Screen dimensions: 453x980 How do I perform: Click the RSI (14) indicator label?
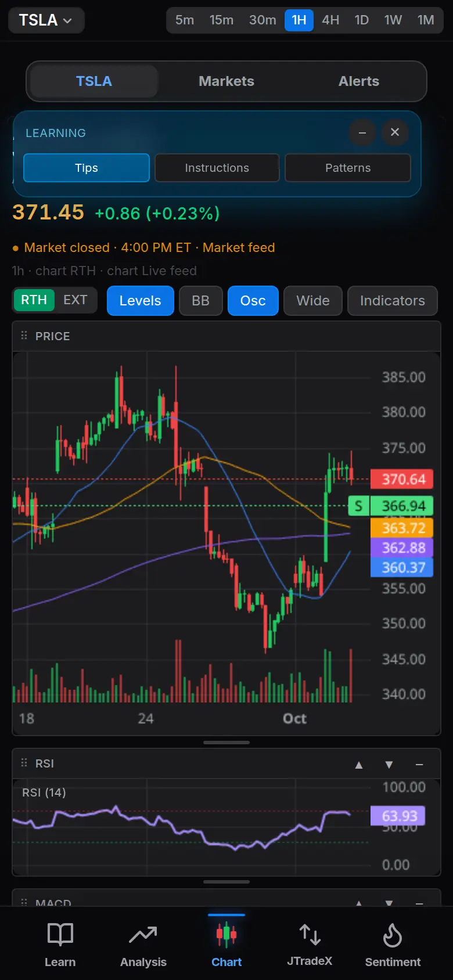[44, 792]
